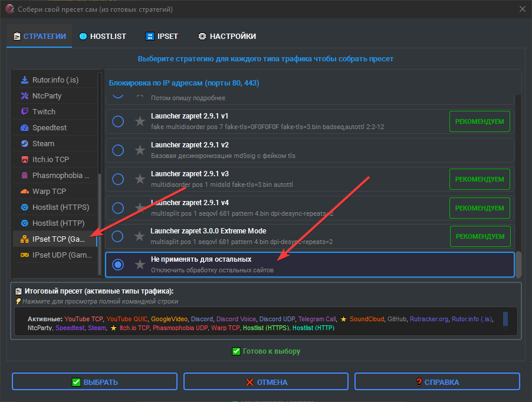
Task: Click the Hostlist (HTTPS) browser icon
Action: point(25,207)
